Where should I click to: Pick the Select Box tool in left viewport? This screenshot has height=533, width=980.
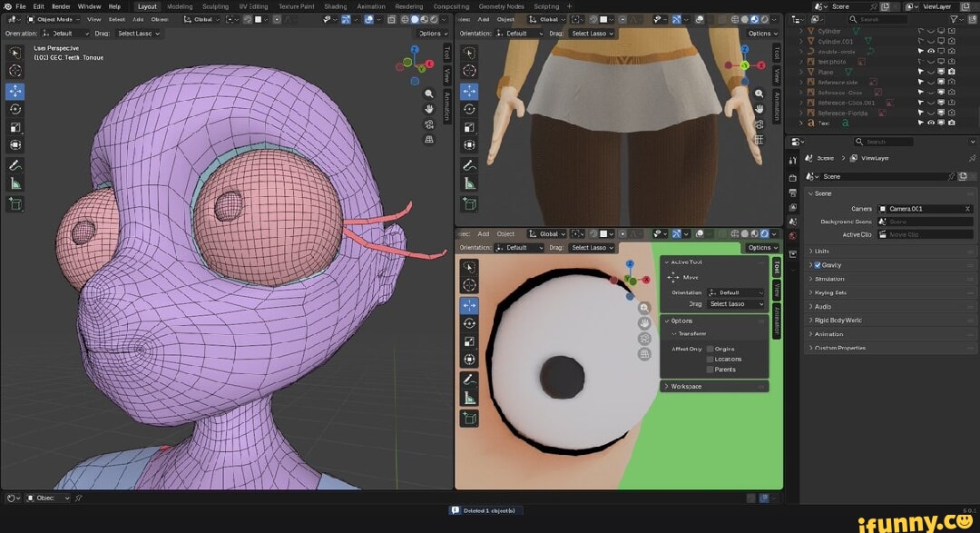[15, 53]
